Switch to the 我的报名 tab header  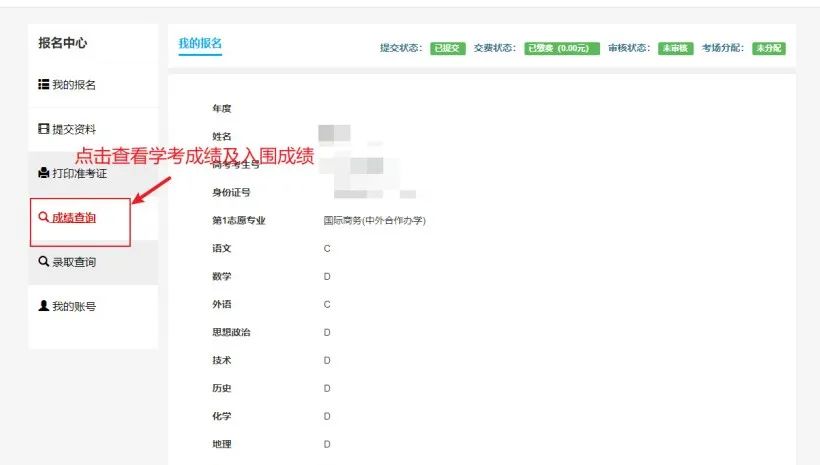click(x=200, y=43)
